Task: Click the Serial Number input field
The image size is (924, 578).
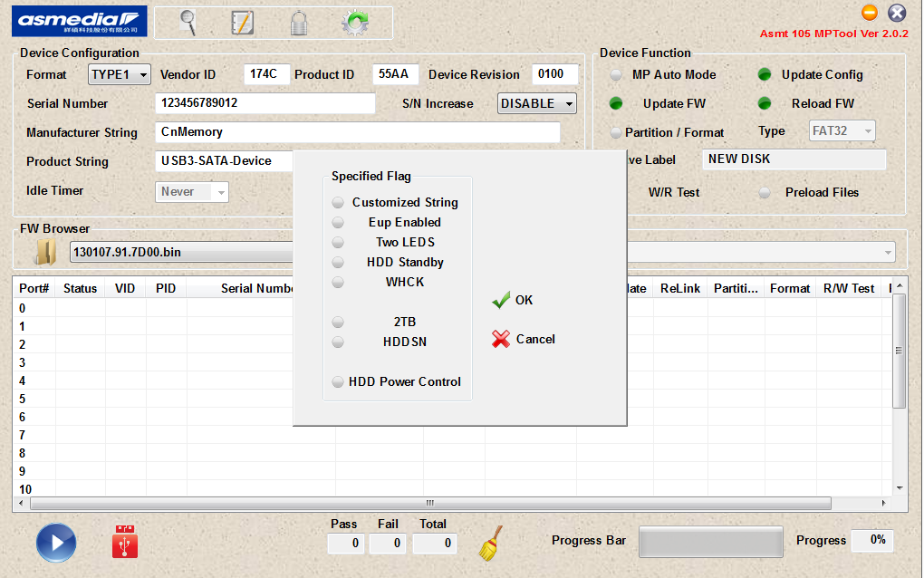Action: click(265, 103)
